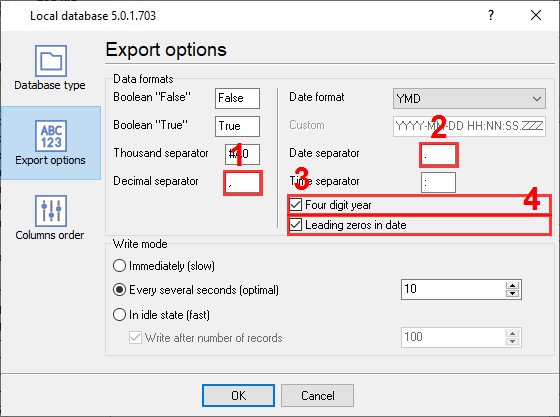Click the help question mark button
560x417 pixels.
491,15
